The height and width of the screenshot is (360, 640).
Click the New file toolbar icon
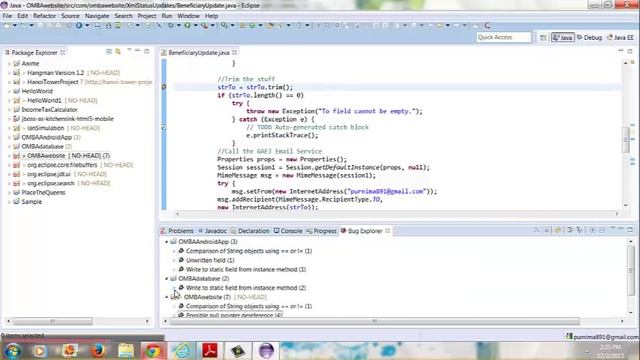(7, 25)
